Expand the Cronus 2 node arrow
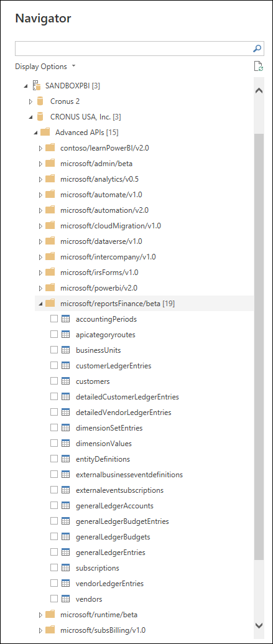This screenshot has height=644, width=273. click(31, 101)
